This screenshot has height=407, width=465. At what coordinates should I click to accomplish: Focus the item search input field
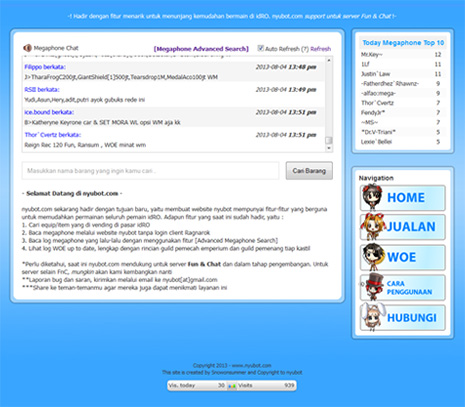pos(150,171)
